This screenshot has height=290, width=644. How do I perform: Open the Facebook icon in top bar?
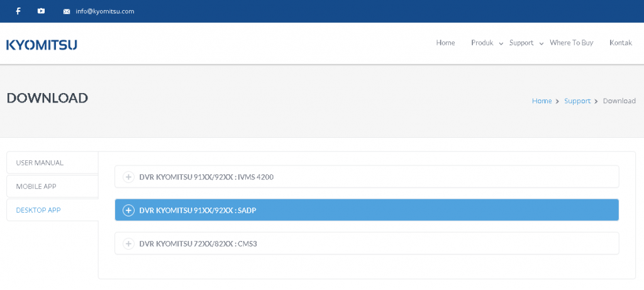pyautogui.click(x=18, y=11)
